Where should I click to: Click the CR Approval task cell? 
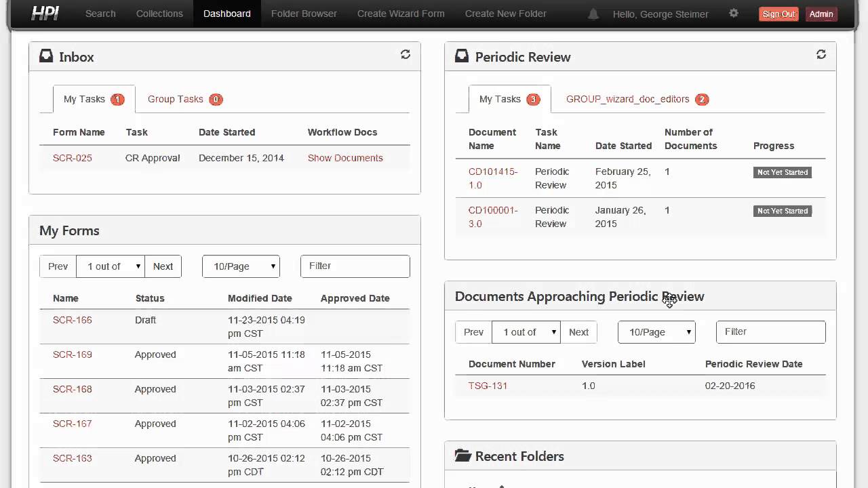pyautogui.click(x=153, y=158)
